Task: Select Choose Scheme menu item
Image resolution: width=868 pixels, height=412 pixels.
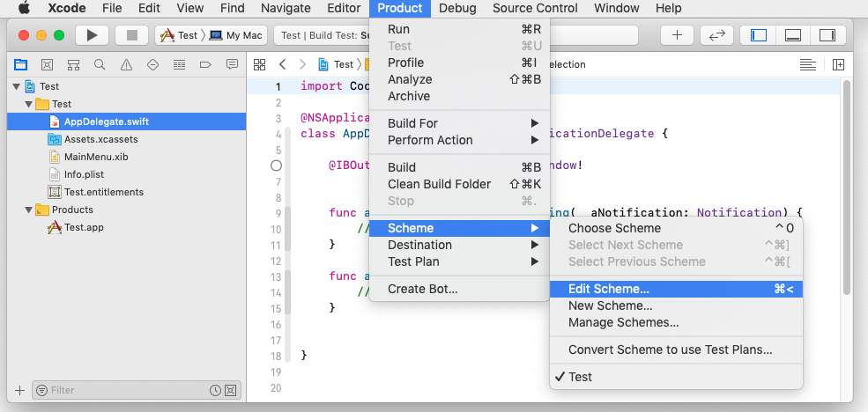Action: coord(676,228)
